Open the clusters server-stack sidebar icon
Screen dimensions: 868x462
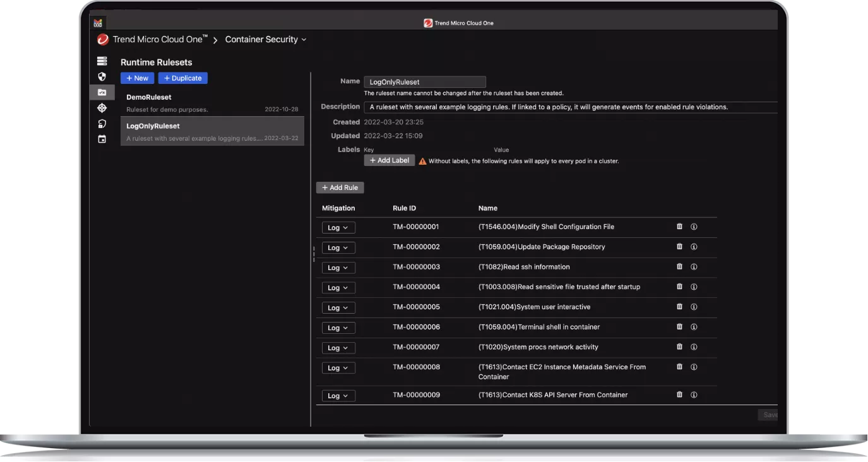(102, 61)
